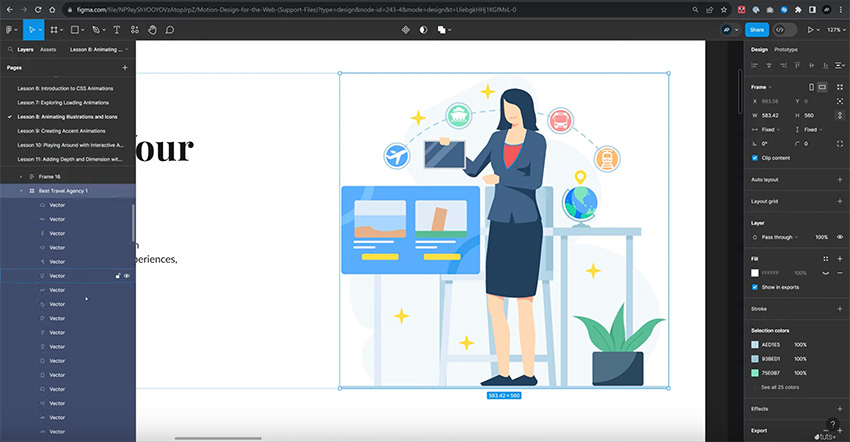This screenshot has width=850, height=442.
Task: Select the Text tool
Action: pos(117,30)
